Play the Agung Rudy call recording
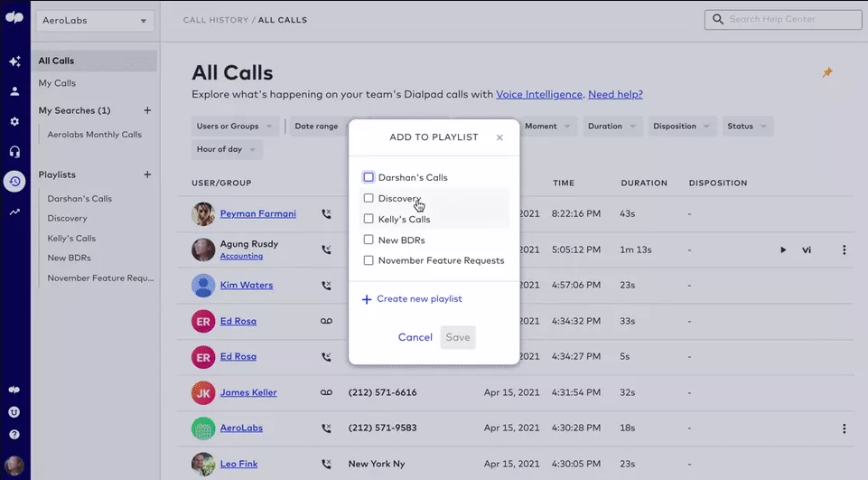The width and height of the screenshot is (868, 480). coord(783,249)
